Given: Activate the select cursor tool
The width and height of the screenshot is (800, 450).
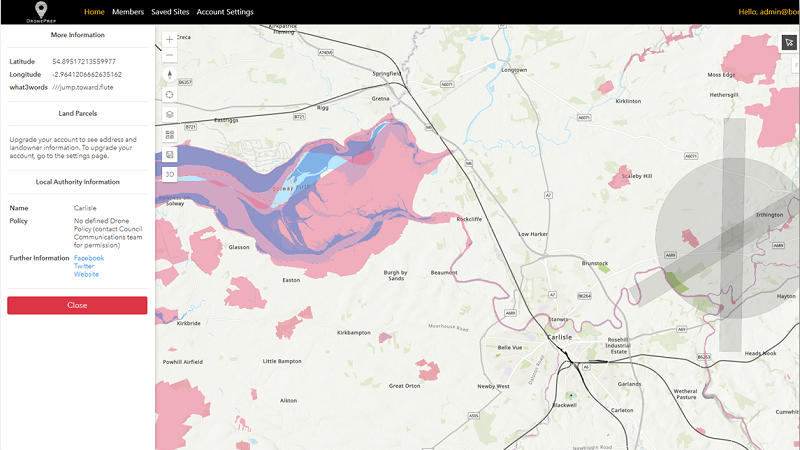Looking at the screenshot, I should coord(789,42).
